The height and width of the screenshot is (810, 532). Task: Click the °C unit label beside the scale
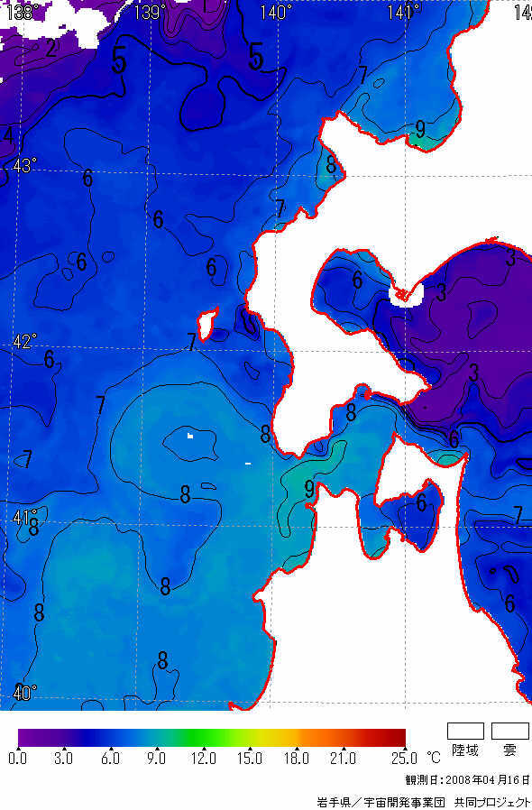pos(433,758)
